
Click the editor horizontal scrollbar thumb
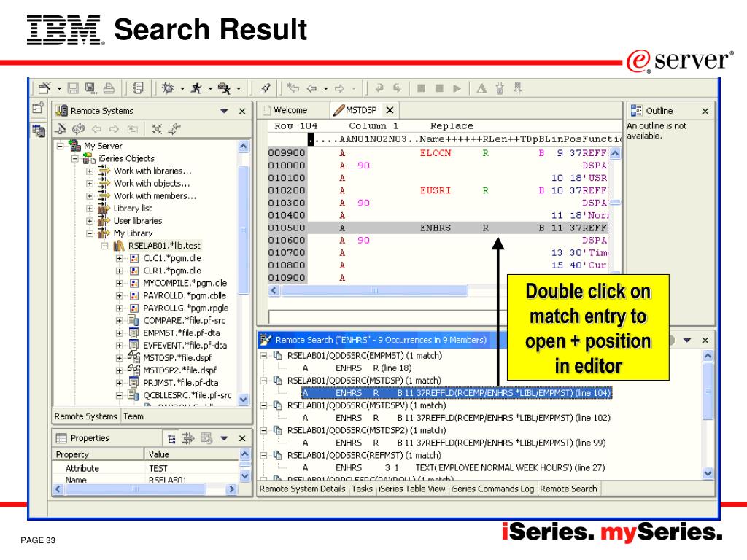[374, 290]
